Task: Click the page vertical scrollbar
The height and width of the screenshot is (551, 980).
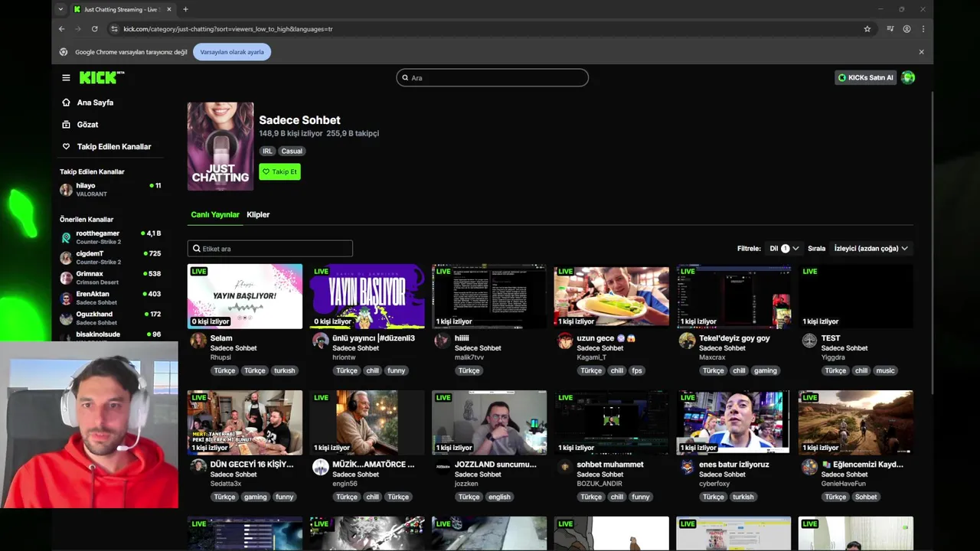Action: tap(931, 245)
